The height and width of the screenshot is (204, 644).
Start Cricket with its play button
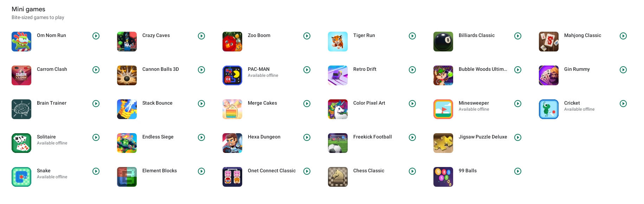(x=623, y=104)
